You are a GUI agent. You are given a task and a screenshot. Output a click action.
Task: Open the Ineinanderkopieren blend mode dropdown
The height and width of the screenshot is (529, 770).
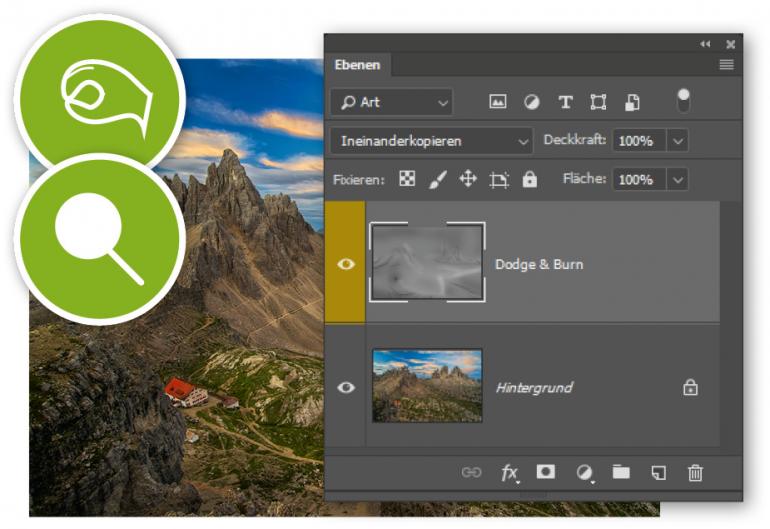click(431, 141)
